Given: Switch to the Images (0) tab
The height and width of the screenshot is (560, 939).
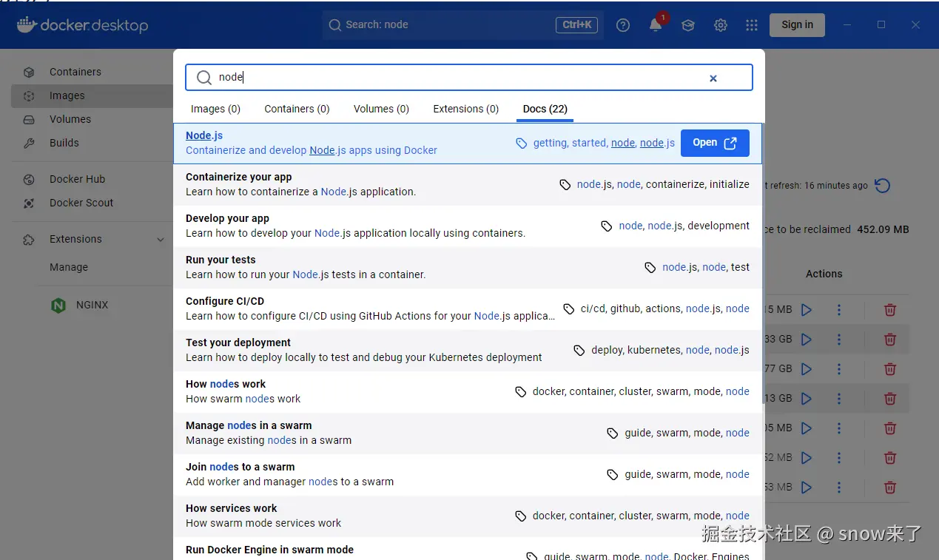Looking at the screenshot, I should (215, 109).
